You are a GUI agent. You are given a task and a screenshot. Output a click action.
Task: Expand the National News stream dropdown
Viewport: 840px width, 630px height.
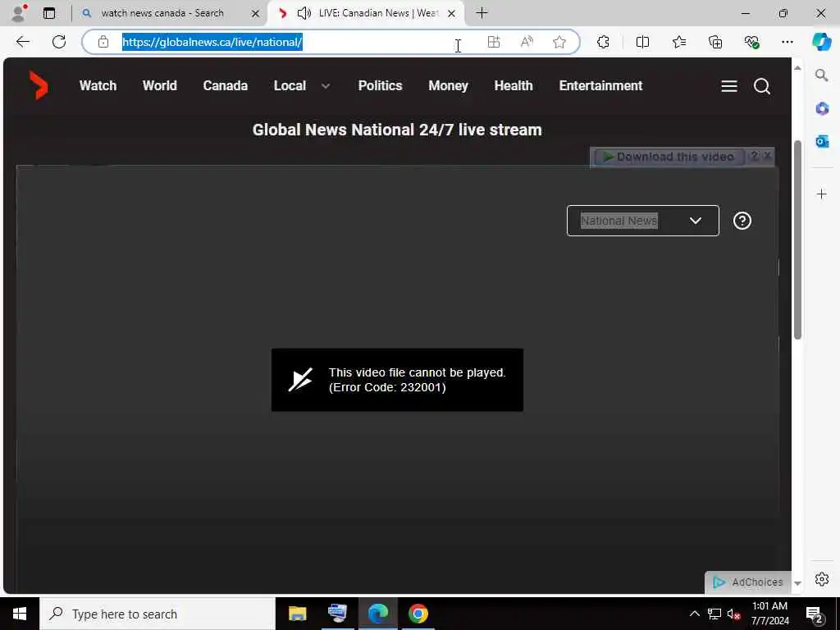point(643,221)
